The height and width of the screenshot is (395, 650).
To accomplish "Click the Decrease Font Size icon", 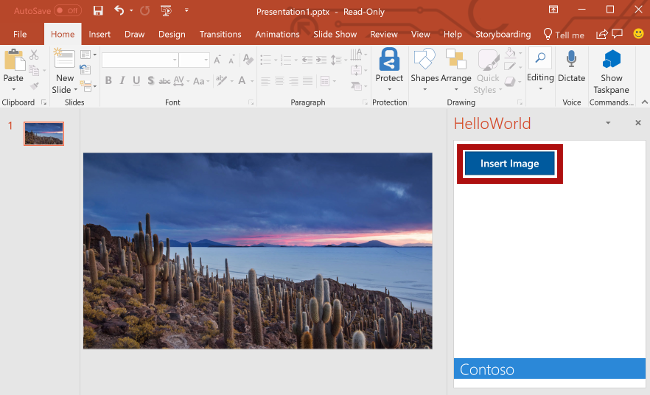I will point(231,60).
